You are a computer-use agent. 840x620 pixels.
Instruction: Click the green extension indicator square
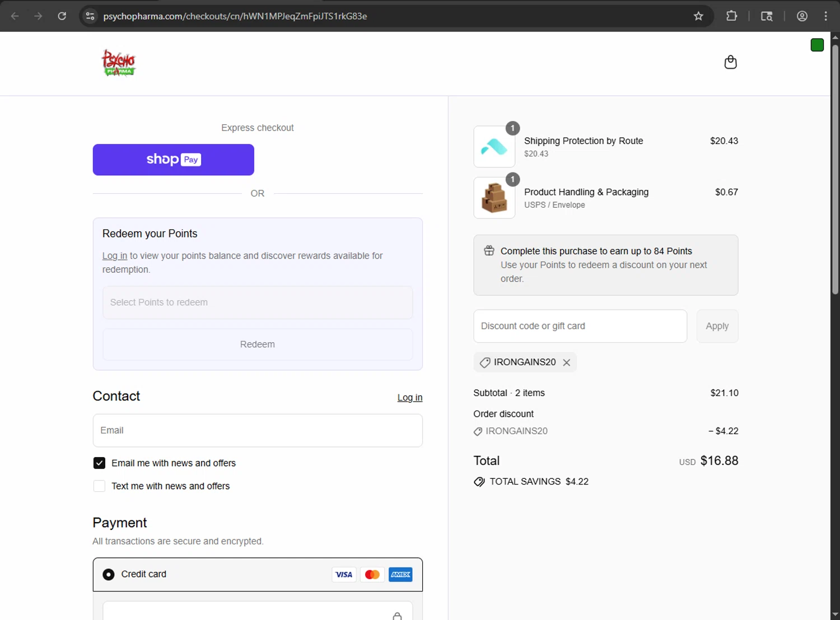coord(817,45)
